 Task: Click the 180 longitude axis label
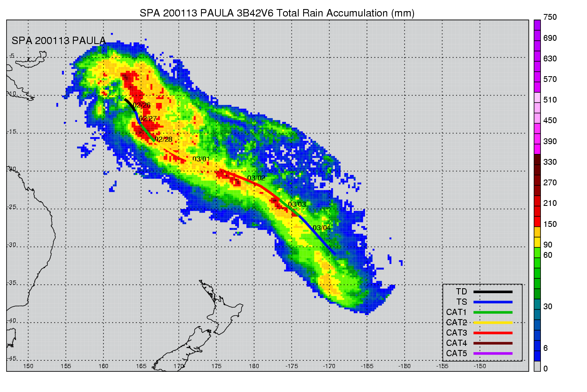(x=254, y=366)
